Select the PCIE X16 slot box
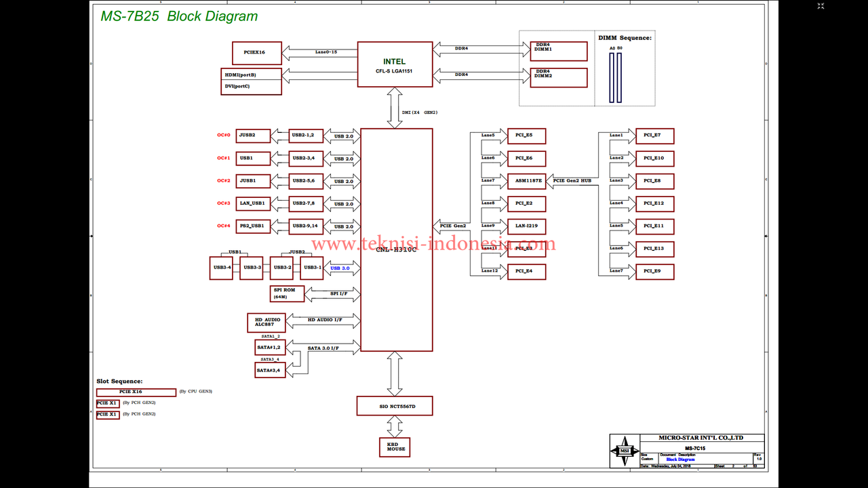The height and width of the screenshot is (488, 868). point(136,392)
